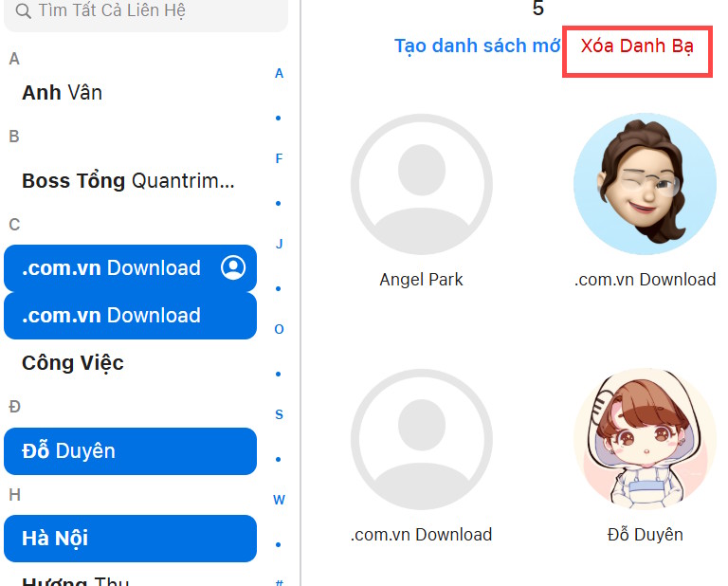728x586 pixels.
Task: Select Angel Park's placeholder avatar
Action: click(x=422, y=184)
